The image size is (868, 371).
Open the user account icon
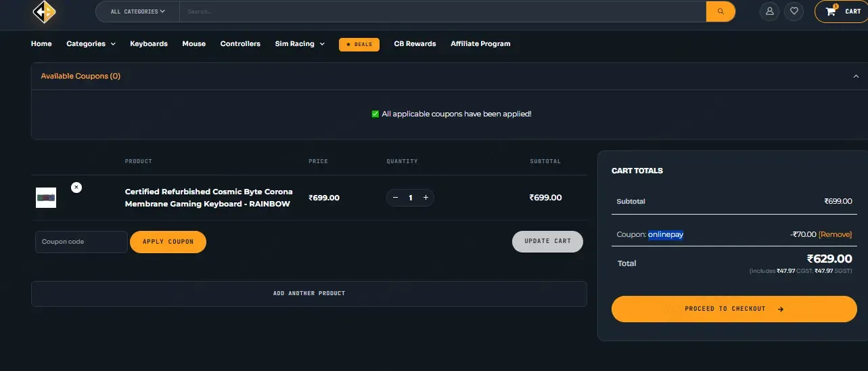pos(769,12)
